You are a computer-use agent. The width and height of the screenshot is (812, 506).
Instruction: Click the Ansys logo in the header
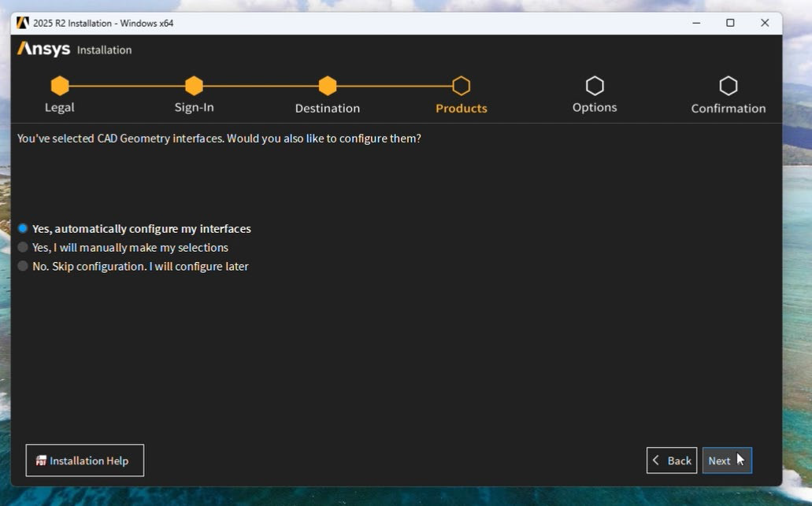coord(44,50)
